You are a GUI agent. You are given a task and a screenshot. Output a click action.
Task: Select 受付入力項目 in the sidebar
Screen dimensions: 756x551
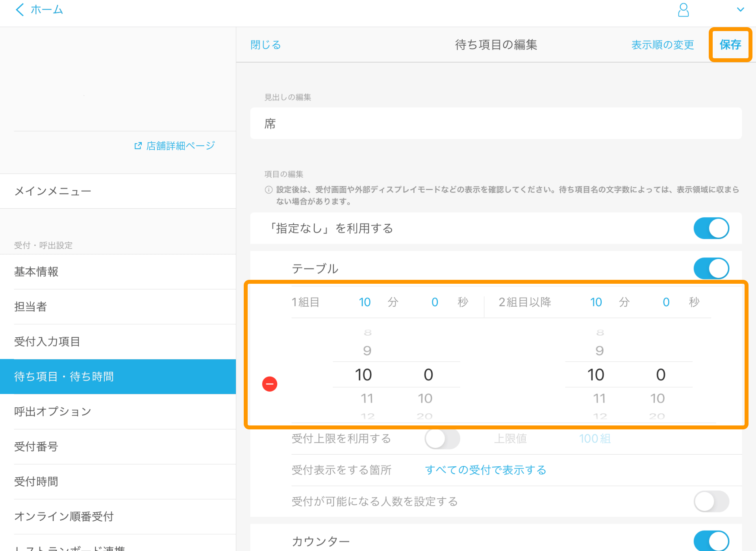pos(118,342)
